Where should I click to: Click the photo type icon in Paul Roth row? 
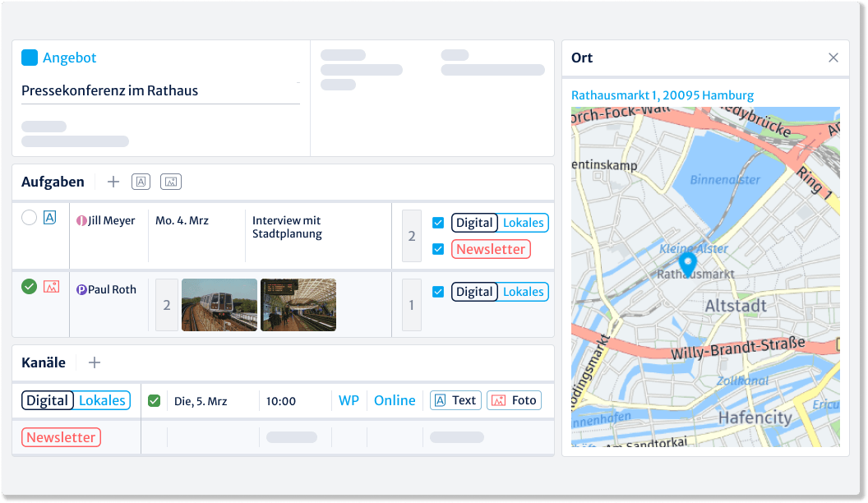click(x=51, y=287)
